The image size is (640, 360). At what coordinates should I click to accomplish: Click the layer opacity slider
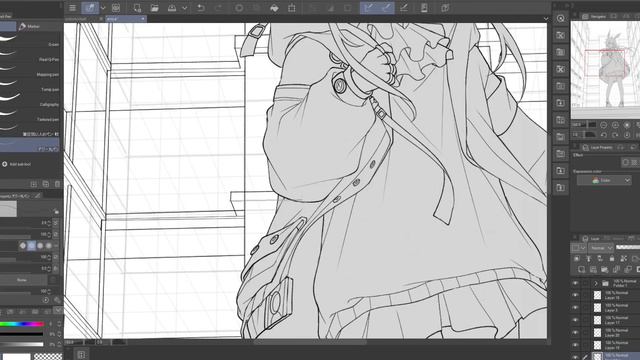628,247
